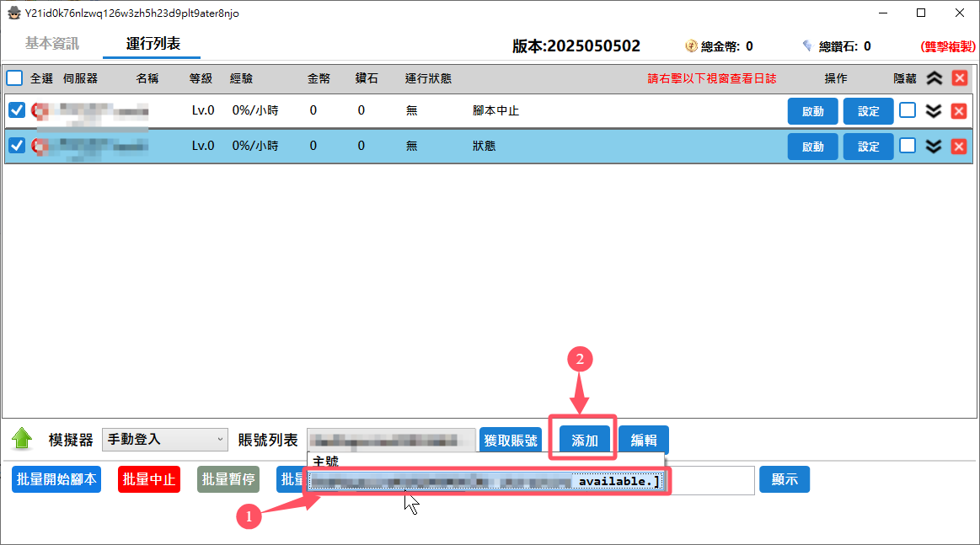Select the 運行列表 tab
The width and height of the screenshot is (980, 545).
153,44
